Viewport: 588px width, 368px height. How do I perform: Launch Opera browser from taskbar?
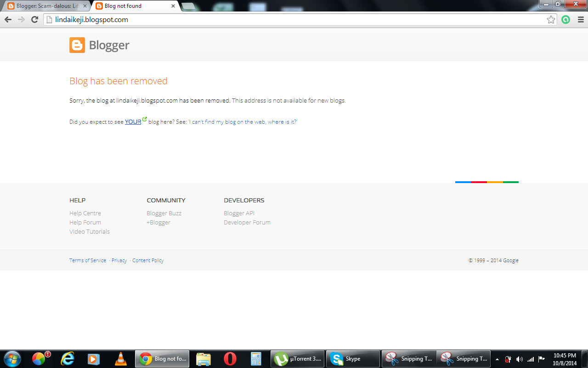(x=230, y=358)
